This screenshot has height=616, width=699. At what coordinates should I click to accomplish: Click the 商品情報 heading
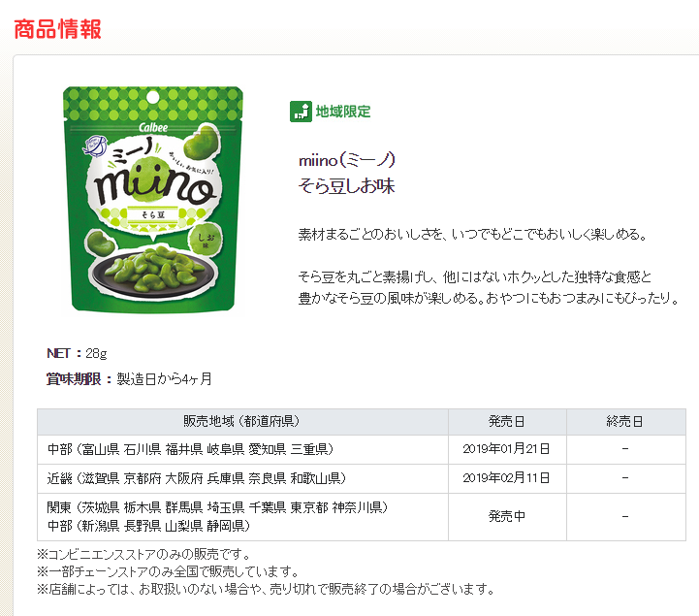(x=58, y=27)
